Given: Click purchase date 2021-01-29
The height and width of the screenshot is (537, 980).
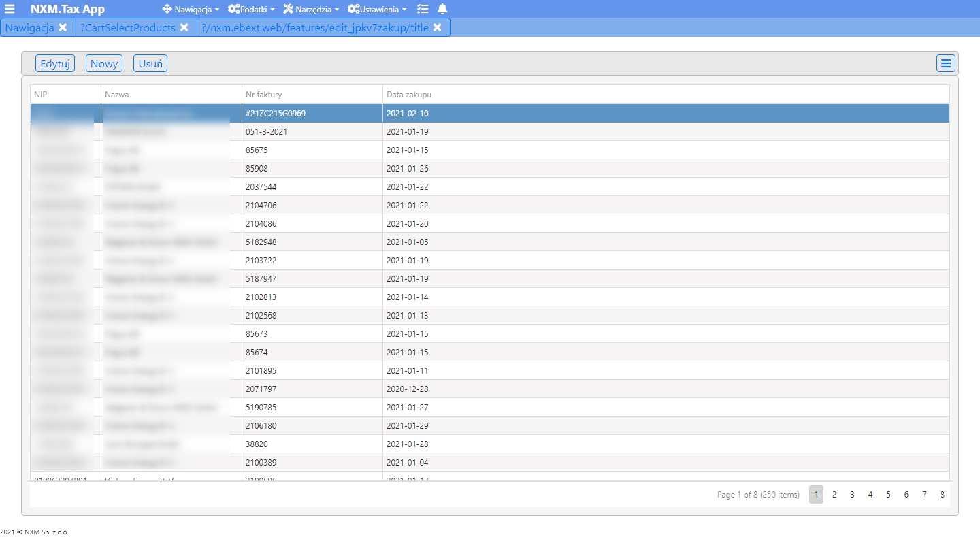Looking at the screenshot, I should (x=666, y=426).
